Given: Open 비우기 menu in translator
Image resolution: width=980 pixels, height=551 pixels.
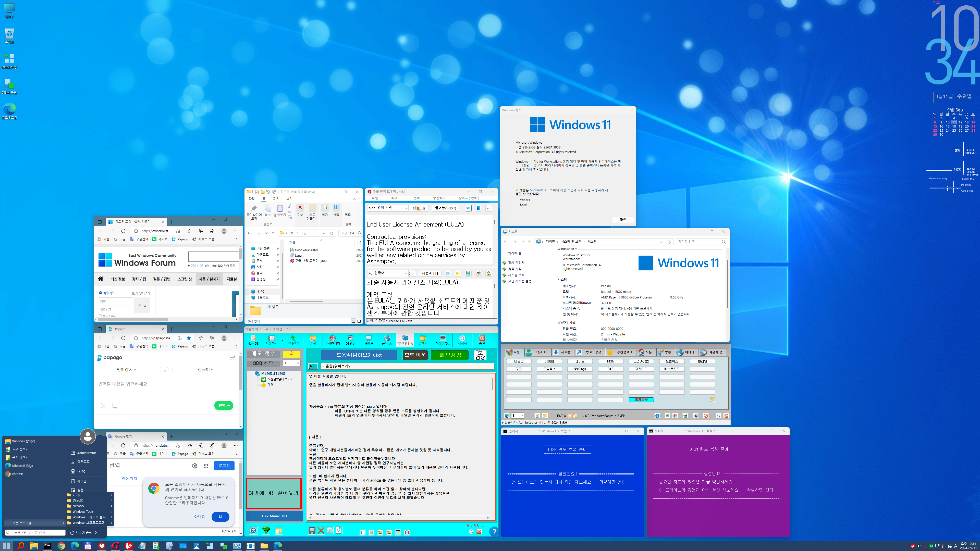Looking at the screenshot, I should tap(396, 198).
